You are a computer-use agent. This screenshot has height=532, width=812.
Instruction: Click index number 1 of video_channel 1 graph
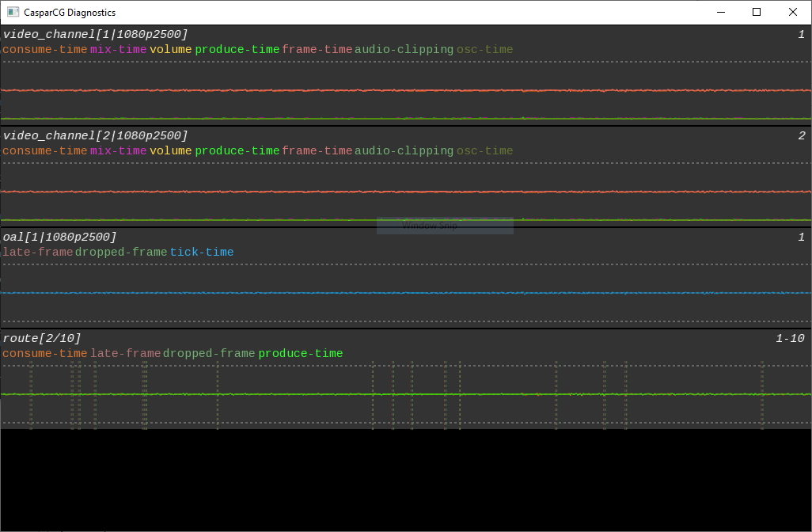(x=801, y=34)
